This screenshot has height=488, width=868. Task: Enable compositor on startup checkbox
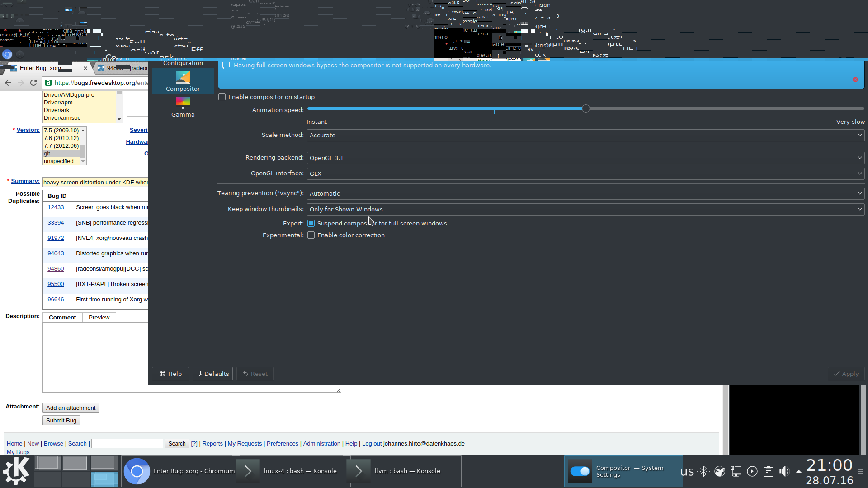tap(222, 97)
